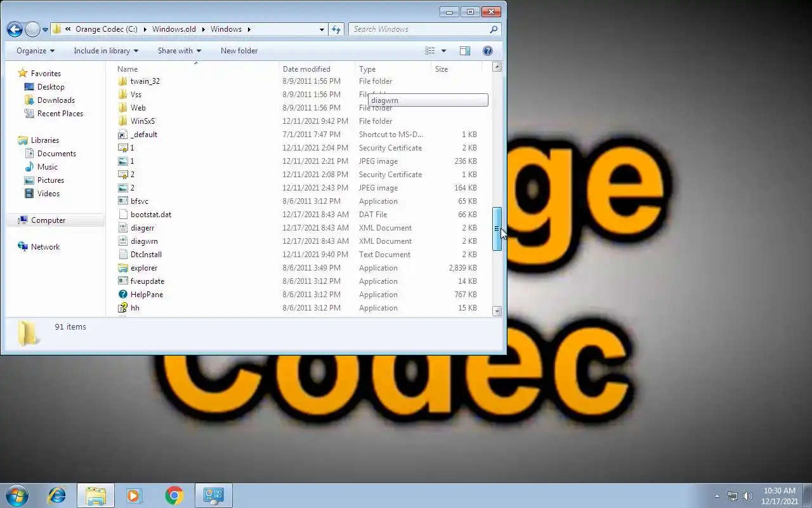Image resolution: width=812 pixels, height=508 pixels.
Task: Open Explorer help question-mark icon
Action: pos(488,51)
